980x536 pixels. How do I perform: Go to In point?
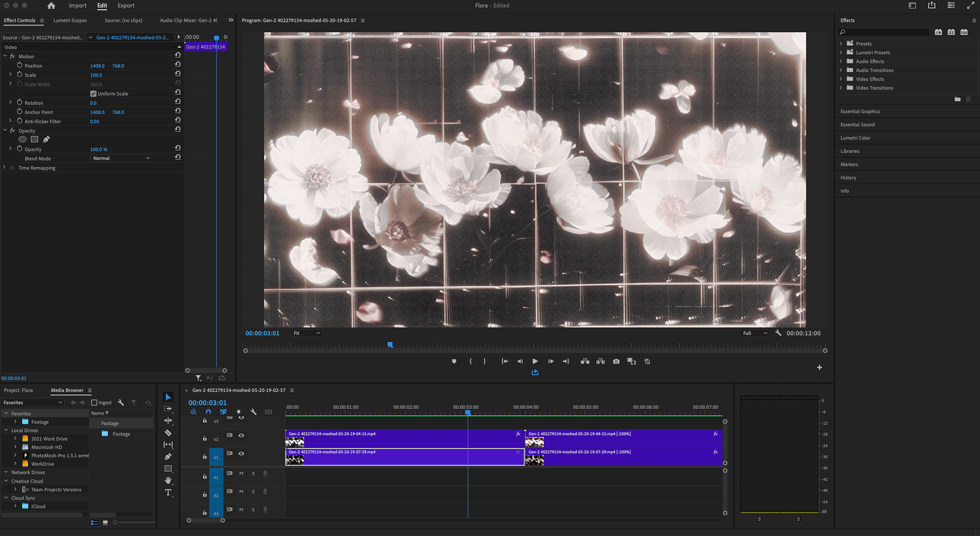tap(504, 361)
